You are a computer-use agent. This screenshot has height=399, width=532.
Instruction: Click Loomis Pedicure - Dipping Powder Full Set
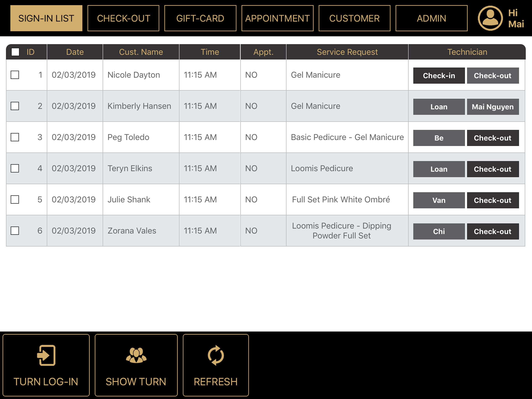342,230
